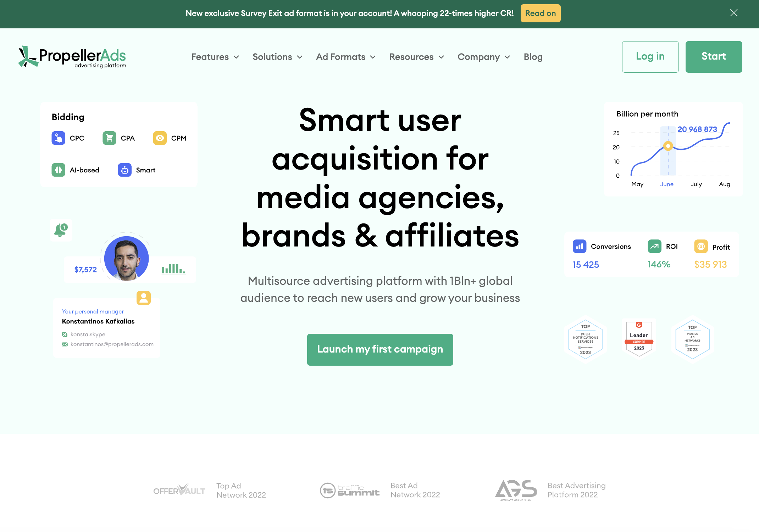Click the Blog menu item

(x=533, y=56)
